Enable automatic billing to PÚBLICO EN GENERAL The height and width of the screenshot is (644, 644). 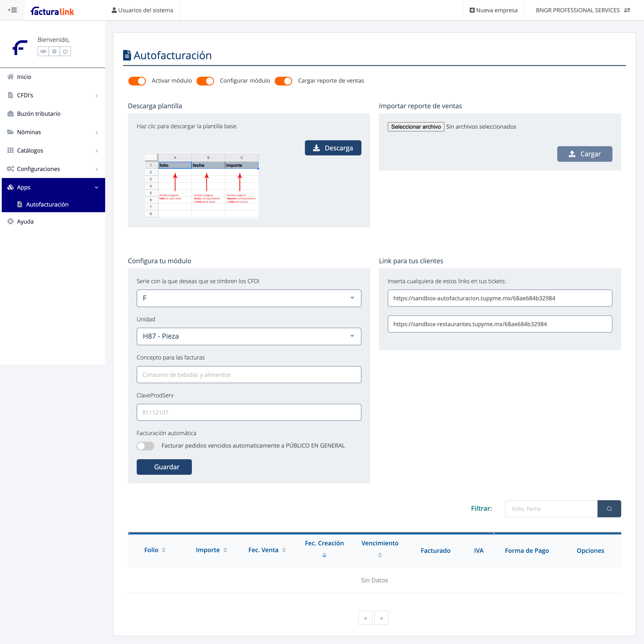[145, 446]
